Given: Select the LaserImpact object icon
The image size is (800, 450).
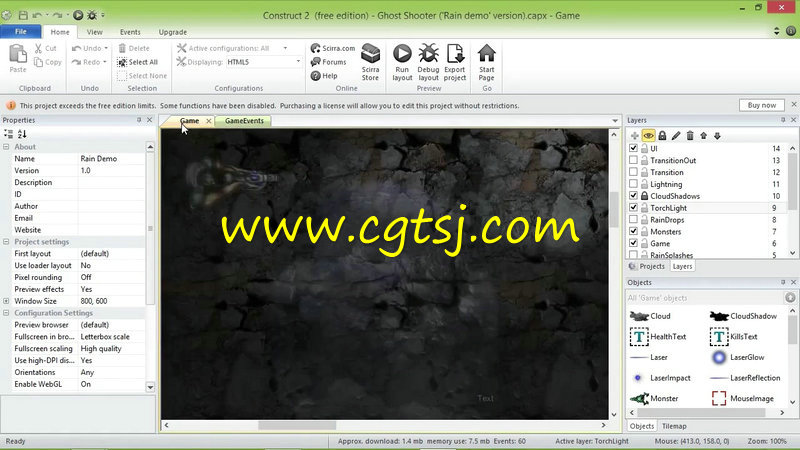Looking at the screenshot, I should [x=638, y=378].
